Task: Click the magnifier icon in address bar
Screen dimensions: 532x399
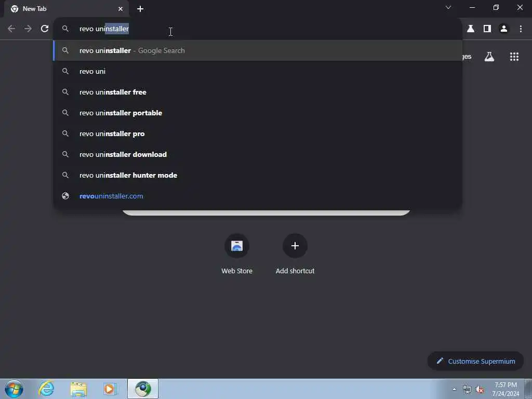Action: point(65,29)
